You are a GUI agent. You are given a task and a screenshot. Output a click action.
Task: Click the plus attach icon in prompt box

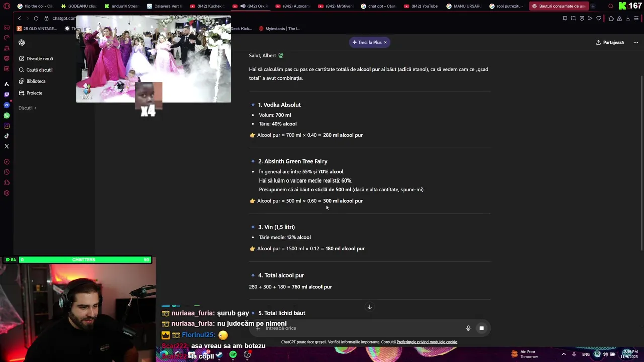point(258,328)
